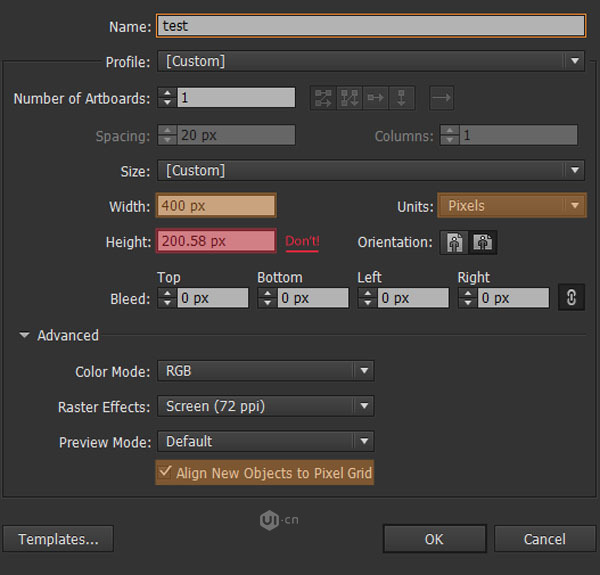Screen dimensions: 600x575
Task: Click the OK button
Action: point(435,539)
